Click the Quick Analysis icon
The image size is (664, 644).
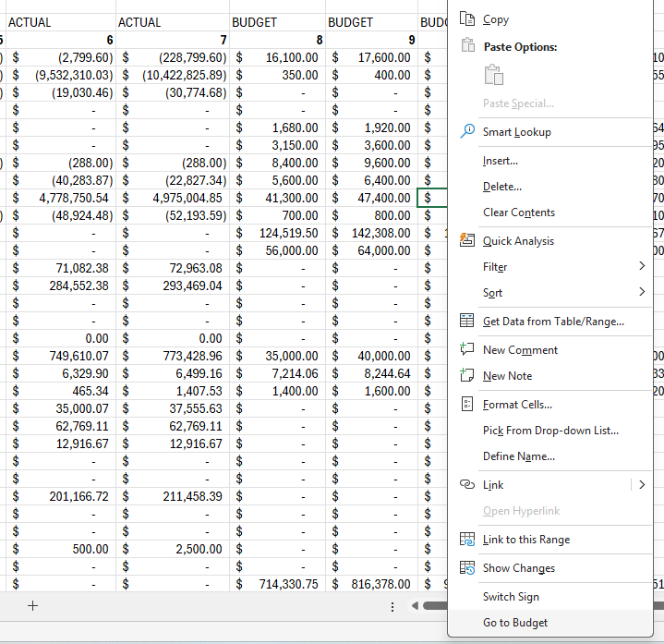tap(467, 240)
